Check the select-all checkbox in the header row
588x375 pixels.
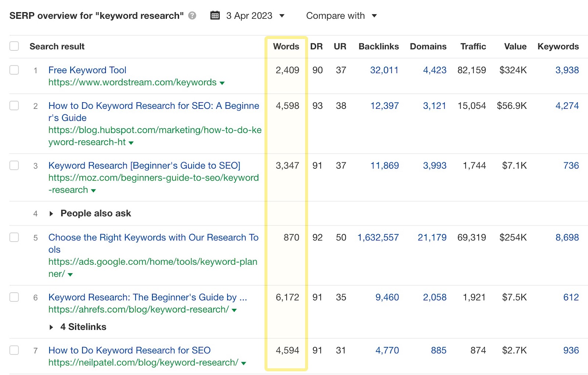pyautogui.click(x=14, y=46)
